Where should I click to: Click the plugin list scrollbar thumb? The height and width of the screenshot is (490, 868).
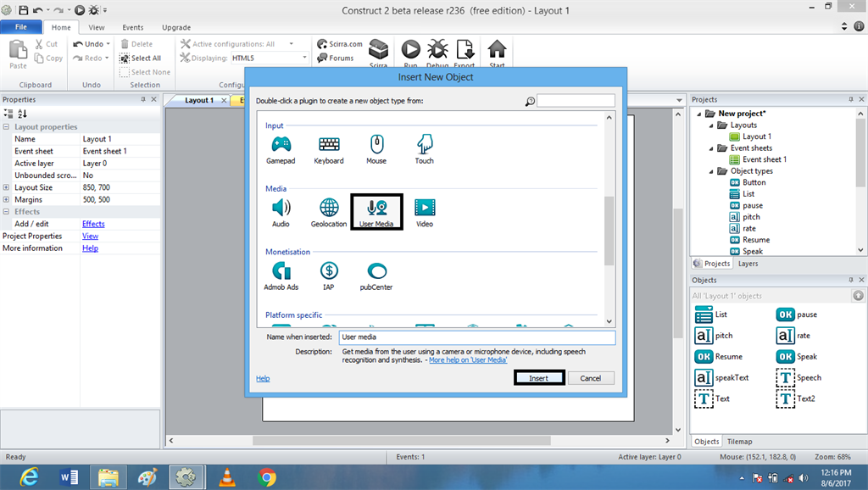[x=609, y=231]
